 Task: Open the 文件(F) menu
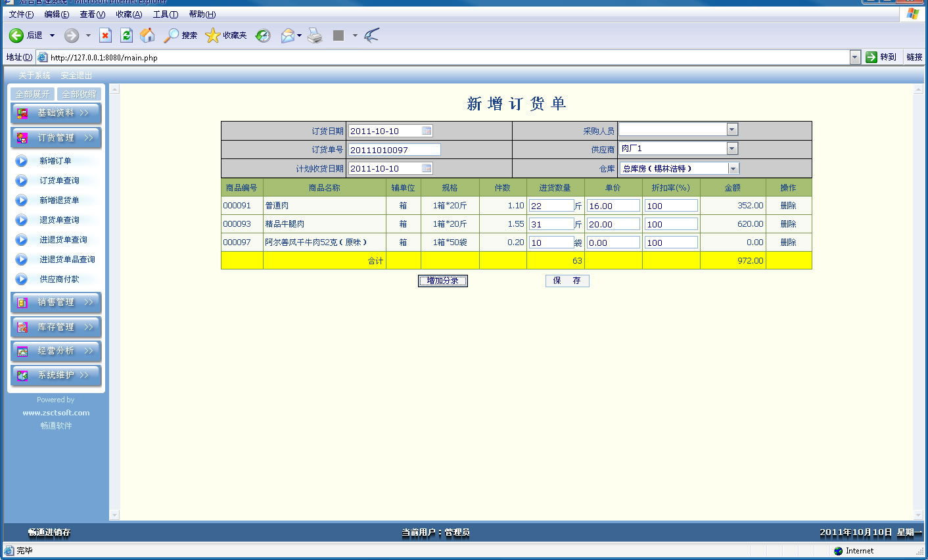tap(21, 14)
